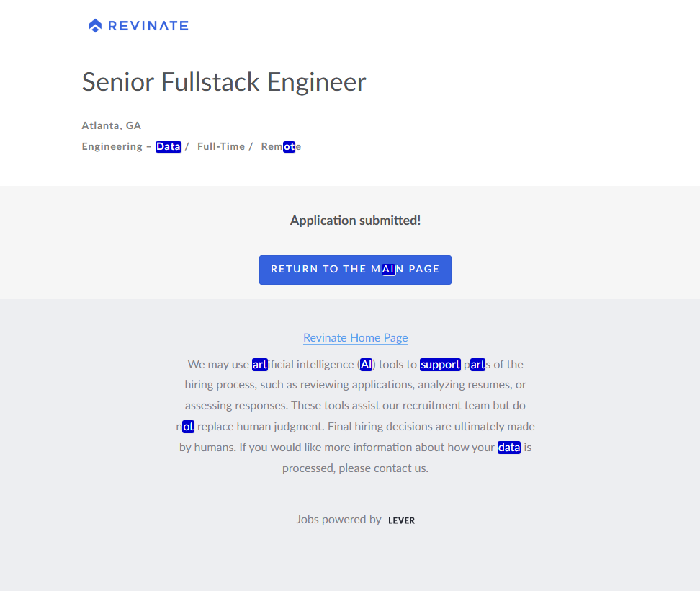
Task: Click the Remote workplace type label
Action: [x=281, y=146]
